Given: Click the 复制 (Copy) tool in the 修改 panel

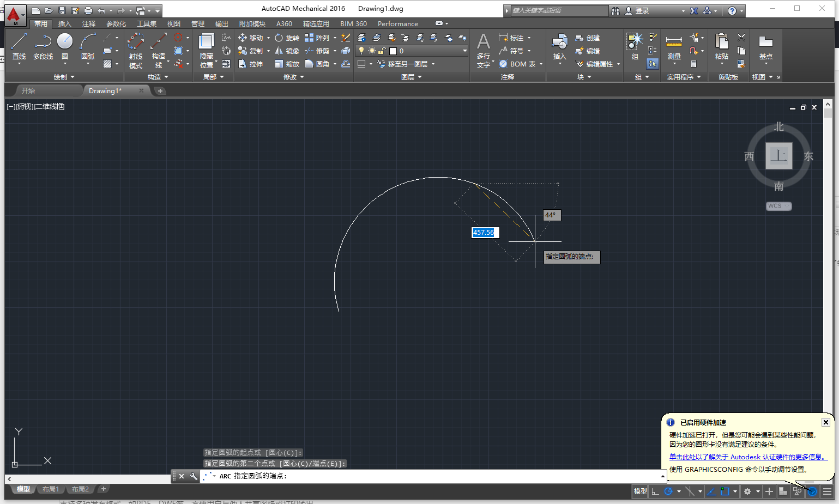Looking at the screenshot, I should pyautogui.click(x=251, y=51).
